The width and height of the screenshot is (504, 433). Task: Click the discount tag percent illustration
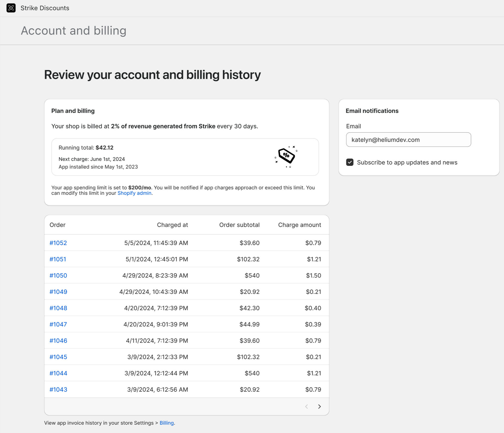(x=286, y=156)
